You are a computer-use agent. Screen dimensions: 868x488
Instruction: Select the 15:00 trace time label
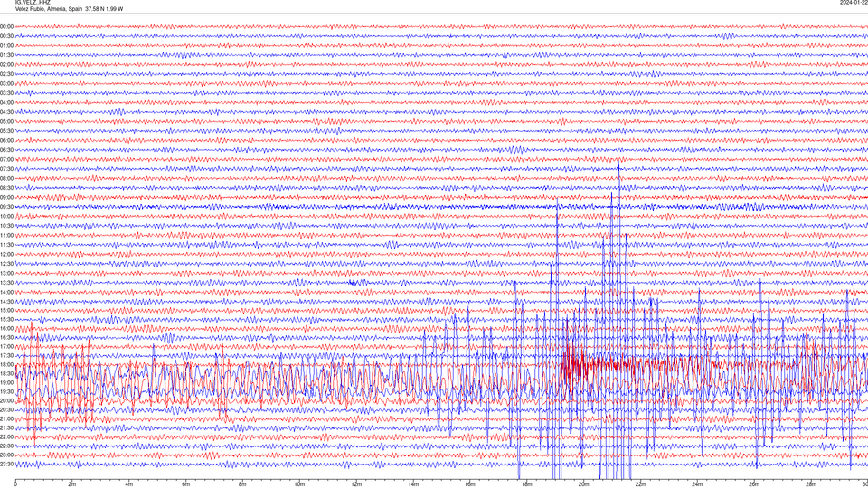tap(6, 310)
